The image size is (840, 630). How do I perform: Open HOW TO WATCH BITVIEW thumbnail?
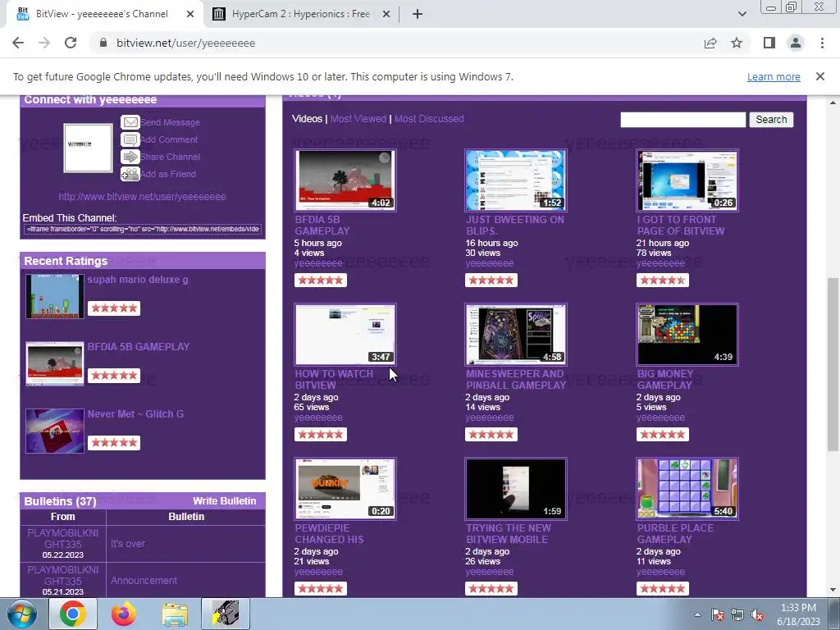(345, 335)
